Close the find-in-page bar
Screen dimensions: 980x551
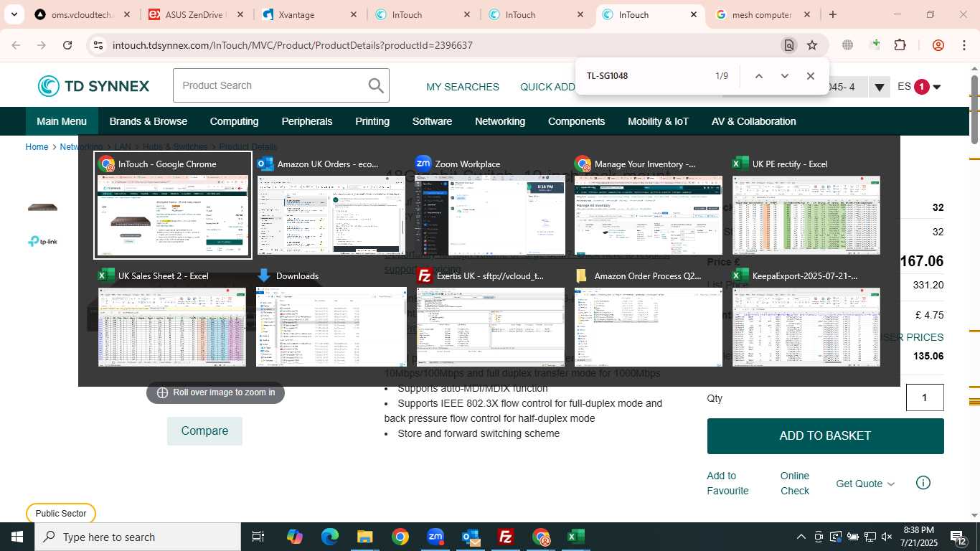coord(810,76)
